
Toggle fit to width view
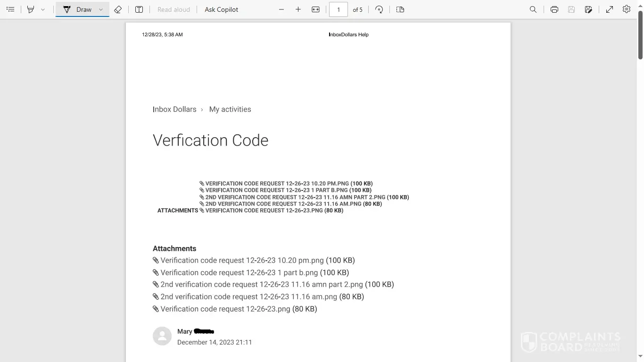coord(316,9)
